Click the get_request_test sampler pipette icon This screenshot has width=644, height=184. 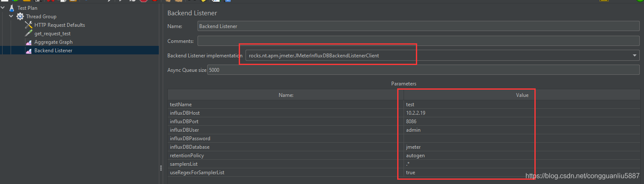click(28, 34)
